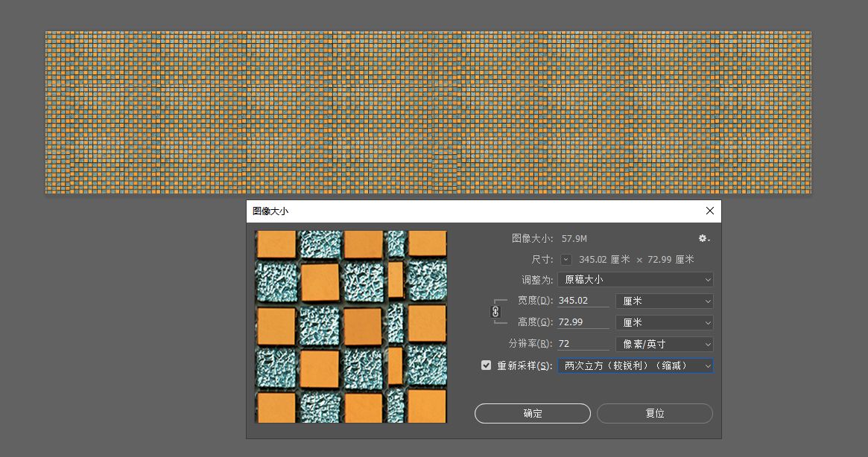868x457 pixels.
Task: Confirm with the 确定 button
Action: point(533,413)
